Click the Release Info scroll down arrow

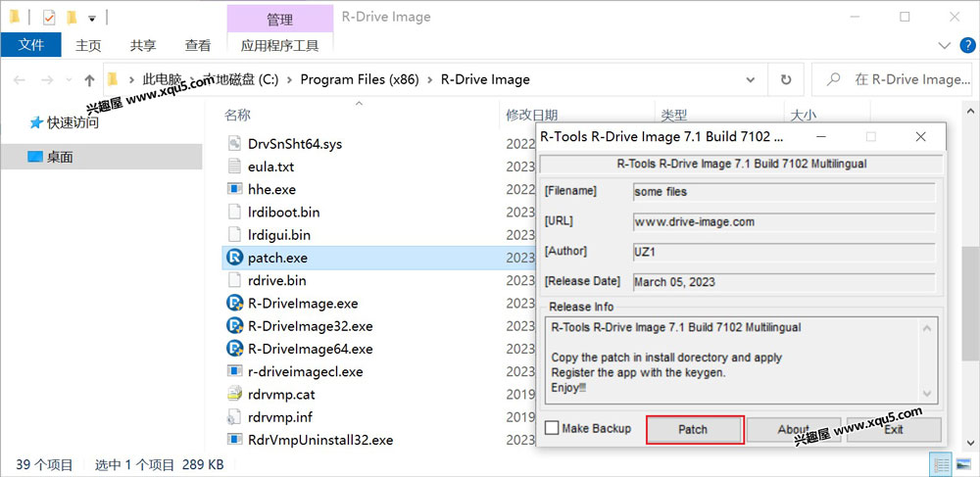click(927, 393)
